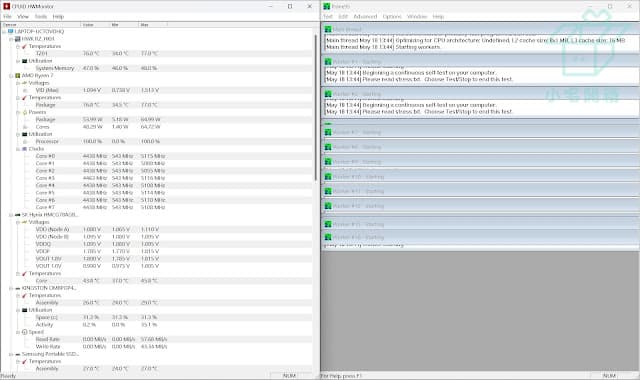Collapse the KINGSTON drive node
Screen dimensions: 640x380
(x=11, y=288)
